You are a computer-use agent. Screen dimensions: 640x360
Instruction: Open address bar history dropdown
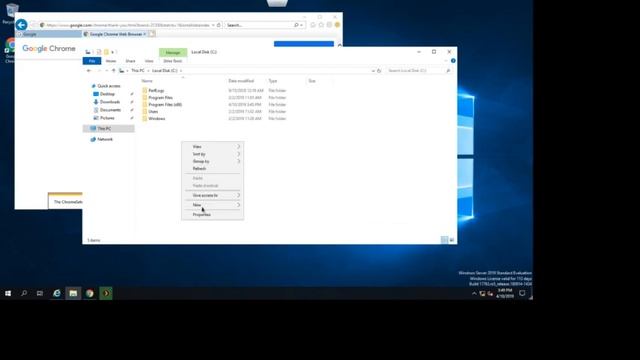tap(373, 71)
